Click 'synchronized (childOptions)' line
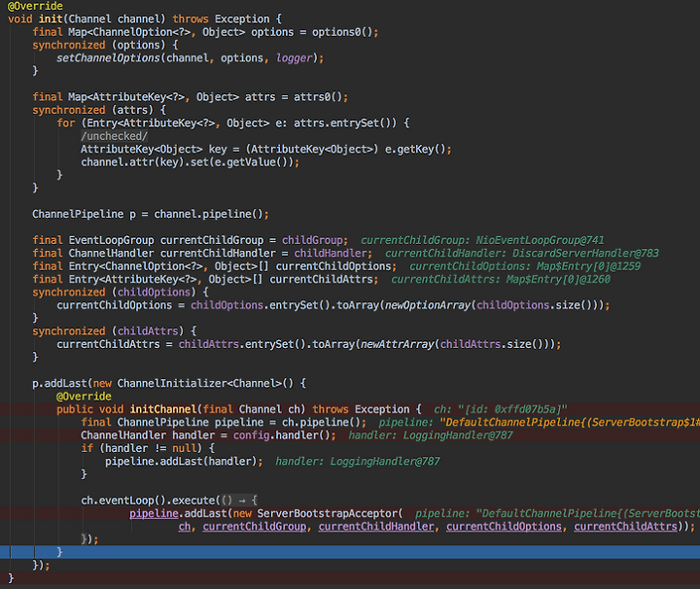 (x=121, y=293)
